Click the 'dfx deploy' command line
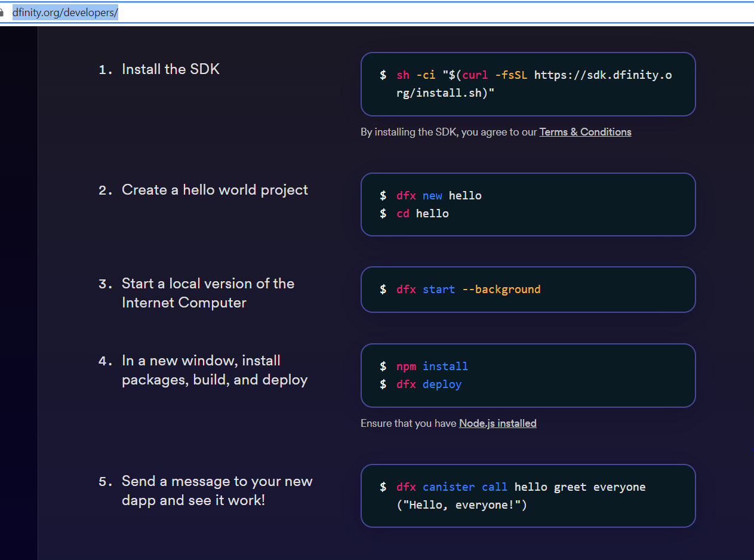754x560 pixels. click(x=420, y=384)
